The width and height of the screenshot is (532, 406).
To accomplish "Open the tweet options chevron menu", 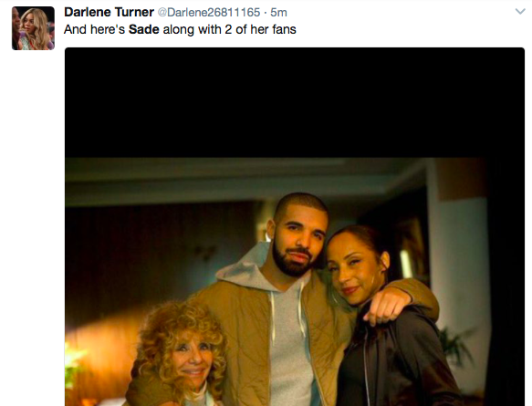I will (520, 12).
